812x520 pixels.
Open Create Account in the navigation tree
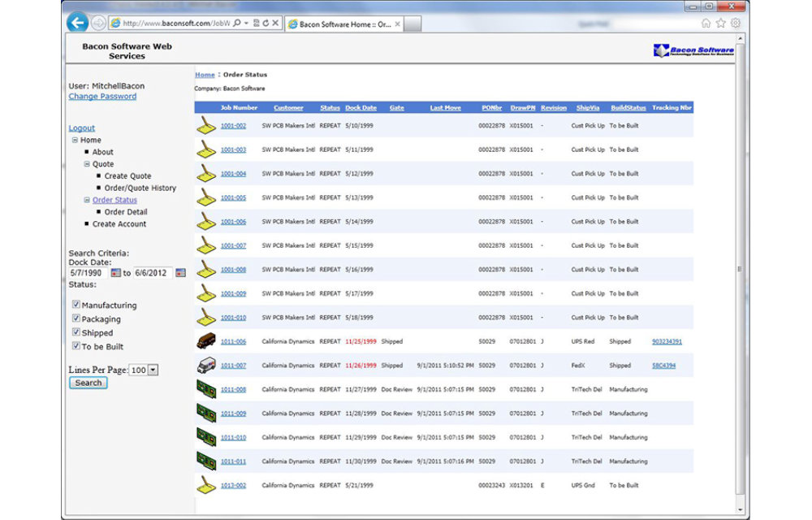119,223
